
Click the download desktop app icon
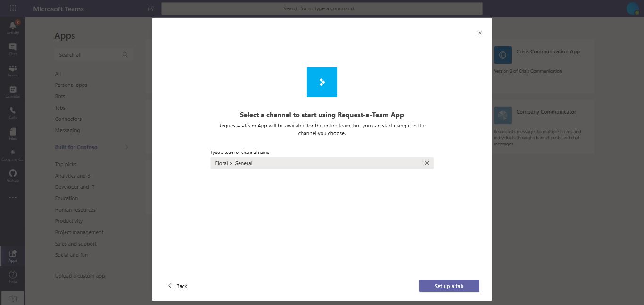(13, 298)
